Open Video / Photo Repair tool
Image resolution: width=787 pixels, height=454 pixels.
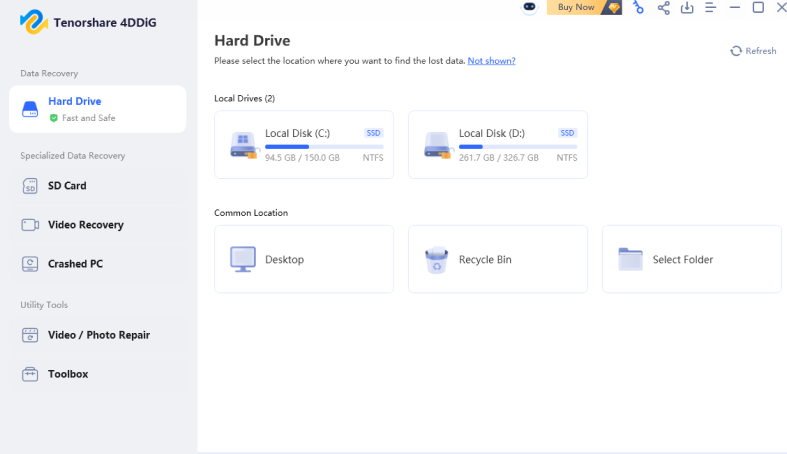click(x=97, y=335)
